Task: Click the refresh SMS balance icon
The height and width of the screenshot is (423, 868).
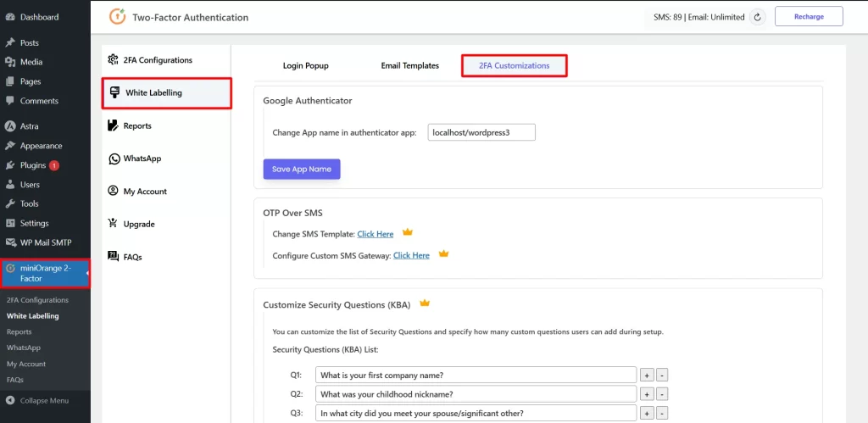Action: pos(757,17)
